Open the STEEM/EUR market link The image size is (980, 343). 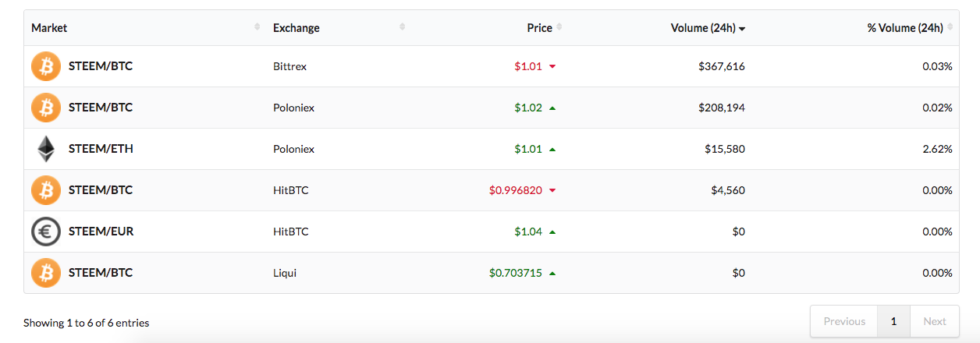101,232
